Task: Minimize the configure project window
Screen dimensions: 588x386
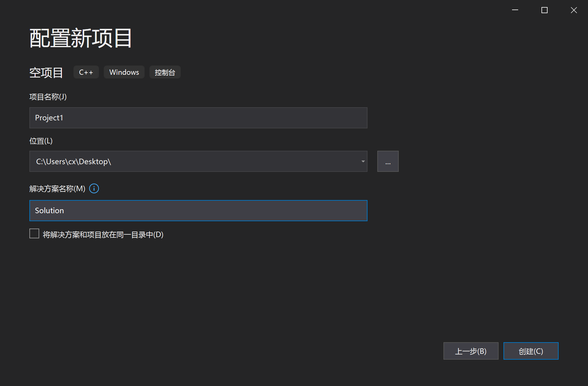Action: 515,10
